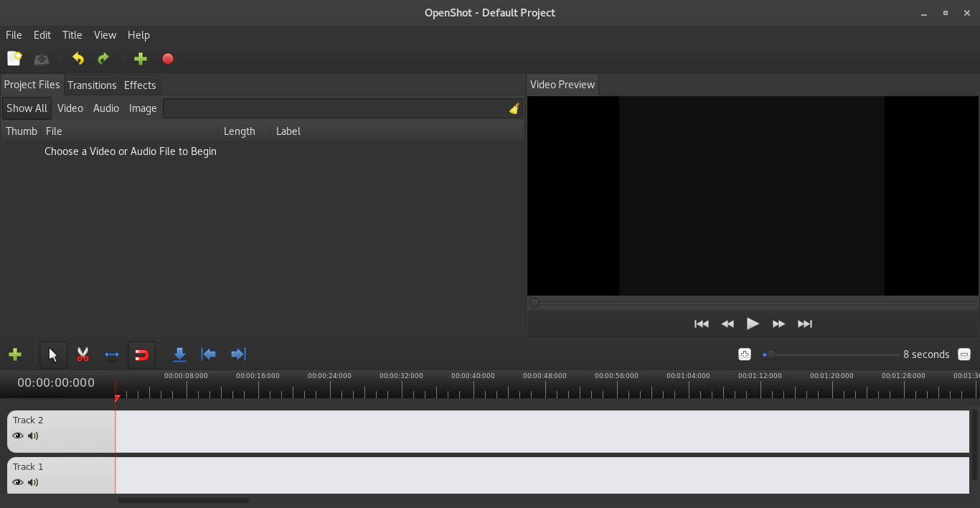Click the red playhead marker
Screen dimensions: 980x508
coord(117,398)
